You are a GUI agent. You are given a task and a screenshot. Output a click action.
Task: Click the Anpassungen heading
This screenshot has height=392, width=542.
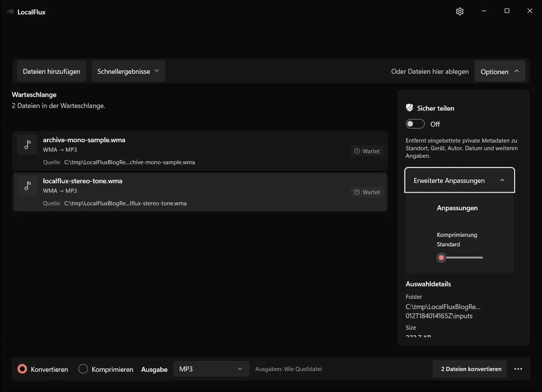(457, 208)
